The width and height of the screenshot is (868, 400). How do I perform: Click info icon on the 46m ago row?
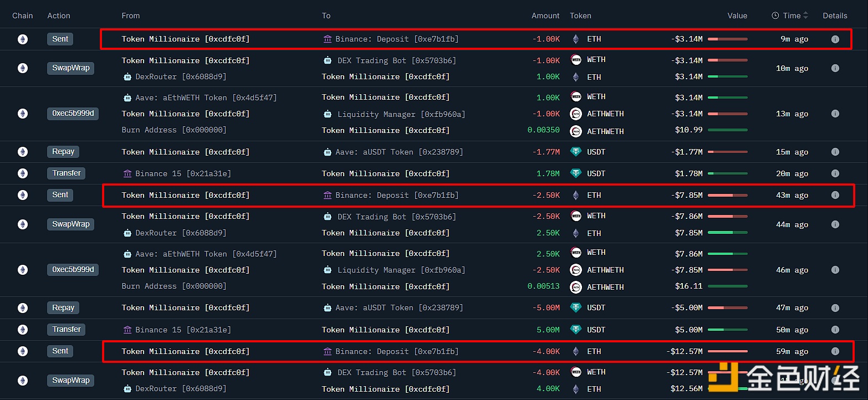(835, 270)
